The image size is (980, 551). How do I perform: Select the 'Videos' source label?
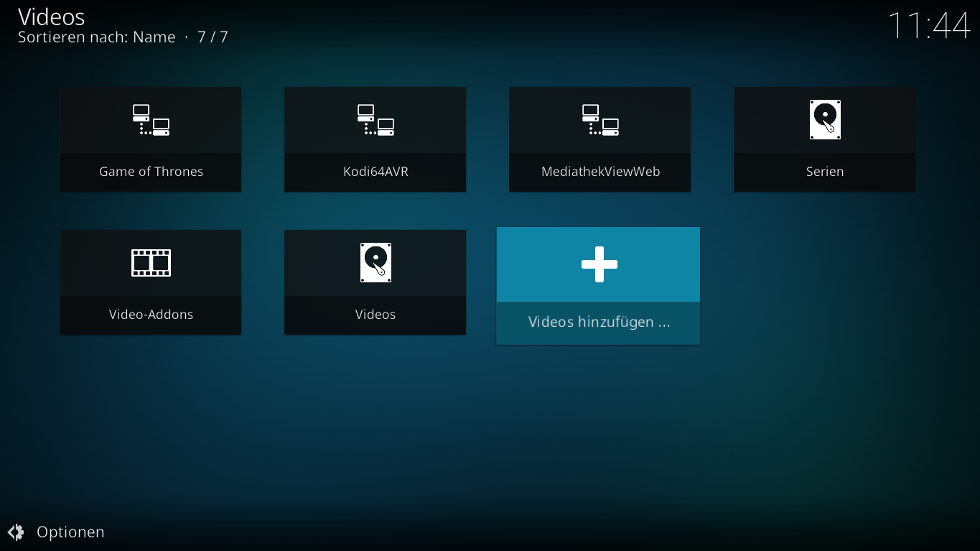click(375, 315)
